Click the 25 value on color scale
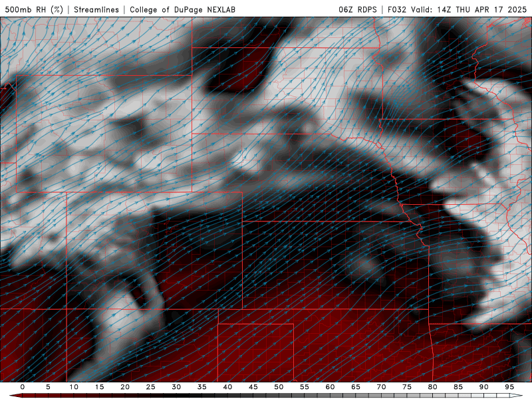 (x=151, y=387)
